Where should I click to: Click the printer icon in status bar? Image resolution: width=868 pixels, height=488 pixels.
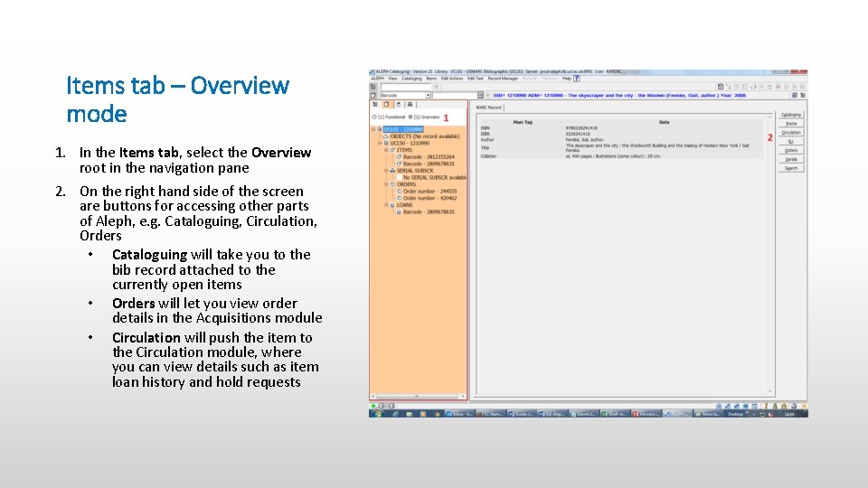click(x=793, y=406)
